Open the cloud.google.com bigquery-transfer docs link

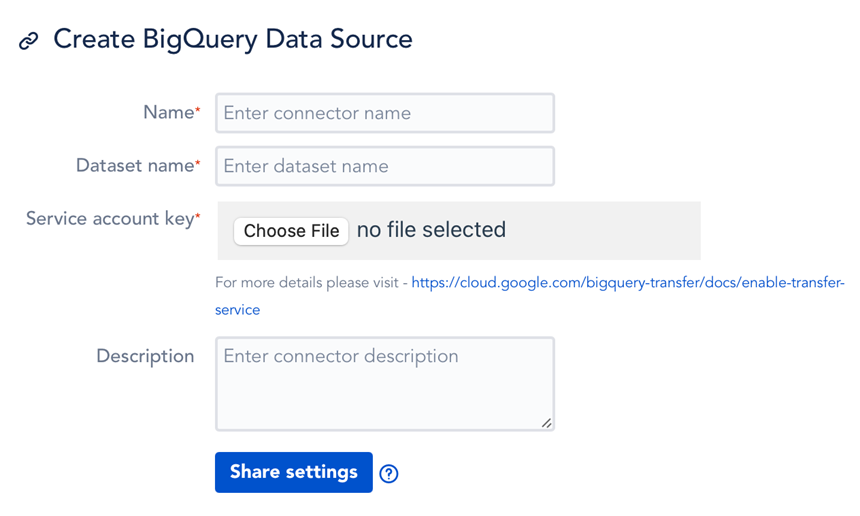(627, 283)
